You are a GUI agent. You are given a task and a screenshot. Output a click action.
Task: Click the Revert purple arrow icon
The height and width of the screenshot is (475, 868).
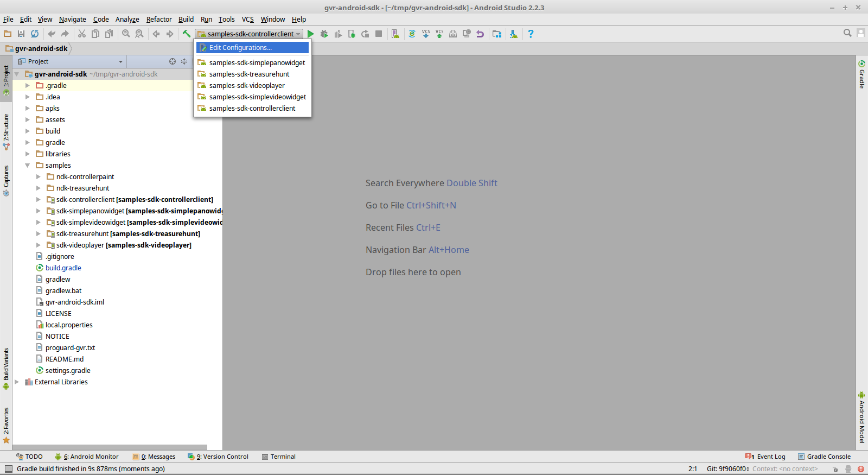pos(480,34)
